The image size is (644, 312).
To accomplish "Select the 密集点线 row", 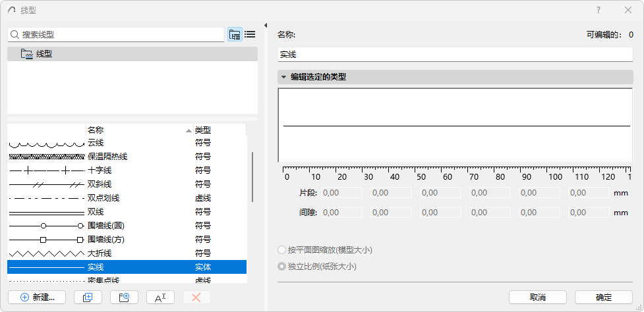I will (x=127, y=279).
